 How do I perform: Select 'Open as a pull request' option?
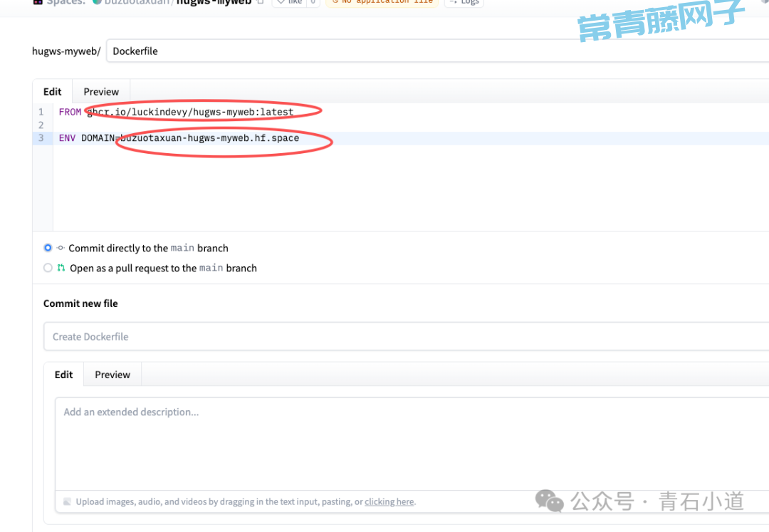[48, 268]
